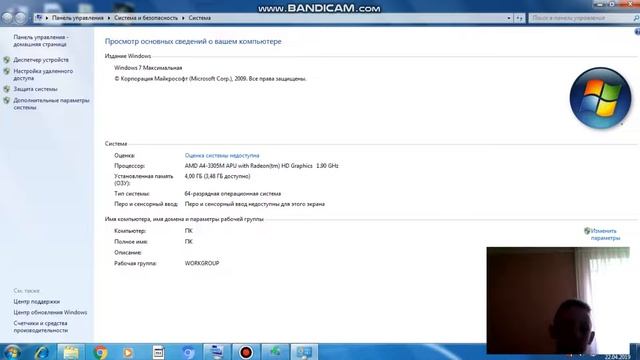Open address bar history dropdown
640x360 pixels.
click(509, 18)
